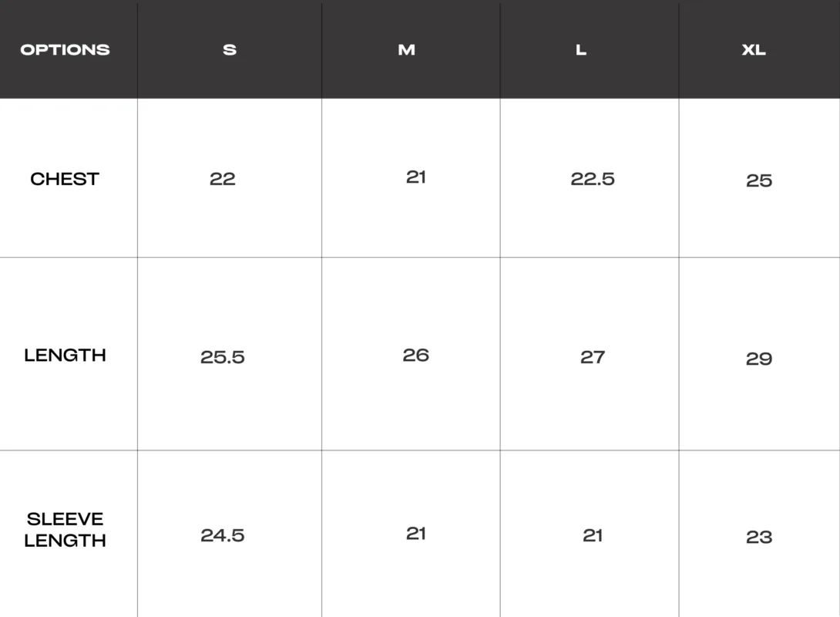Choose the XL size column header
The image size is (840, 617).
pyautogui.click(x=754, y=50)
